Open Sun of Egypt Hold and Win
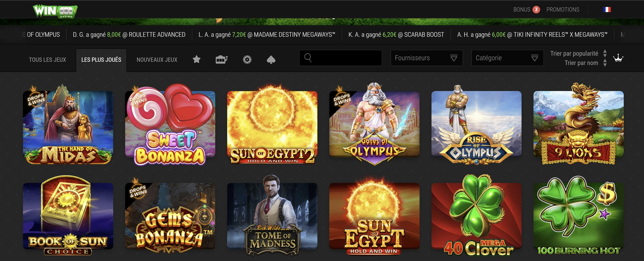 coord(374,216)
